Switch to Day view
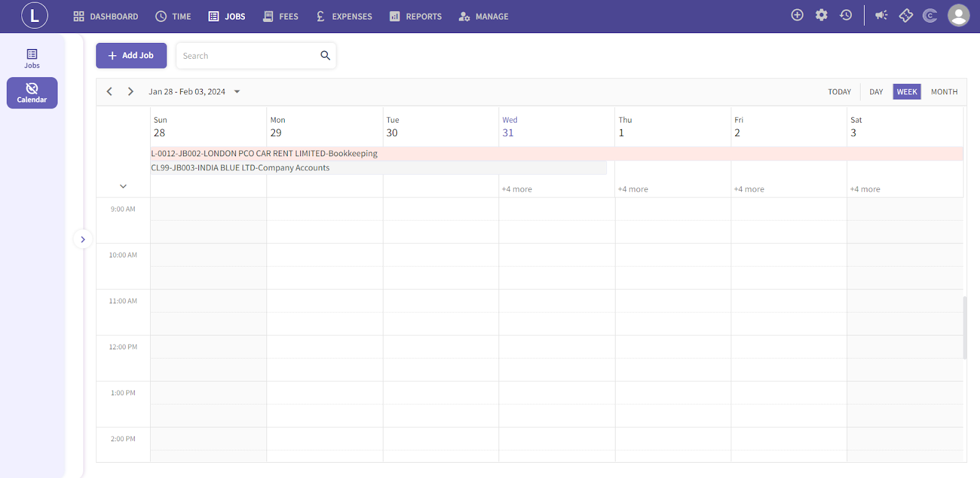The height and width of the screenshot is (478, 980). [876, 92]
